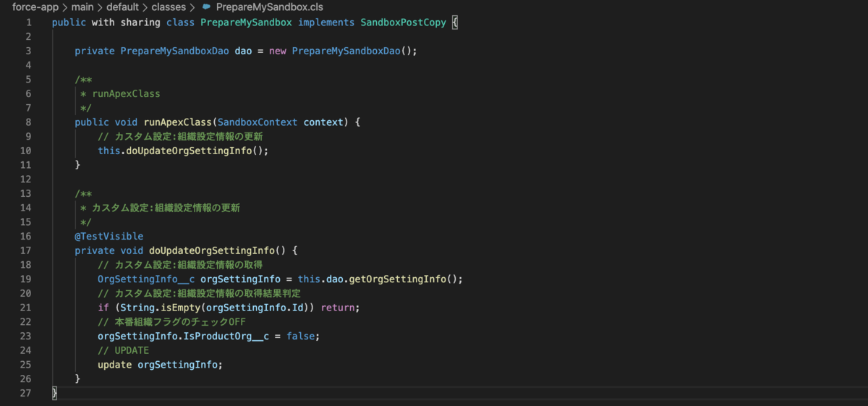Viewport: 868px width, 406px height.
Task: Click the 'new' keyword on line 3
Action: 278,51
